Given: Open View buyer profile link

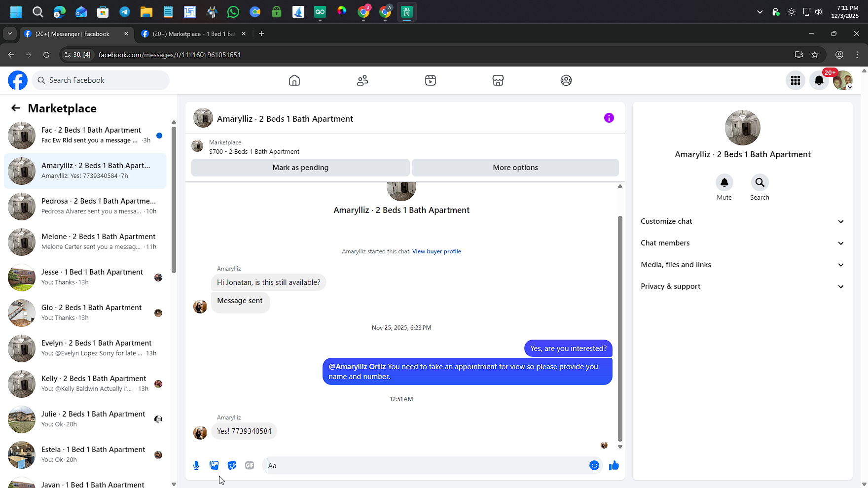Looking at the screenshot, I should point(436,251).
